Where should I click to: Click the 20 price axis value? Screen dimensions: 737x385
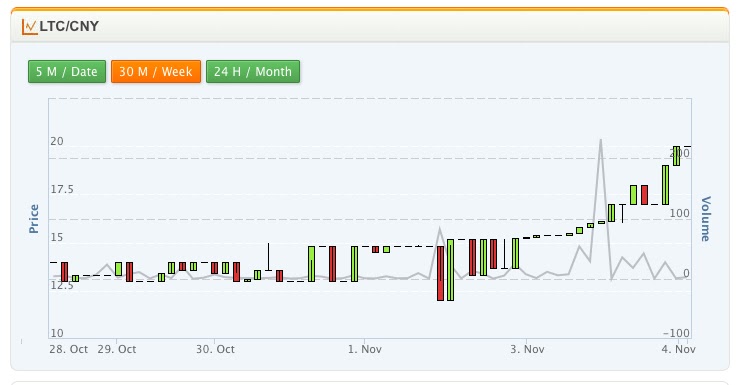coord(57,141)
